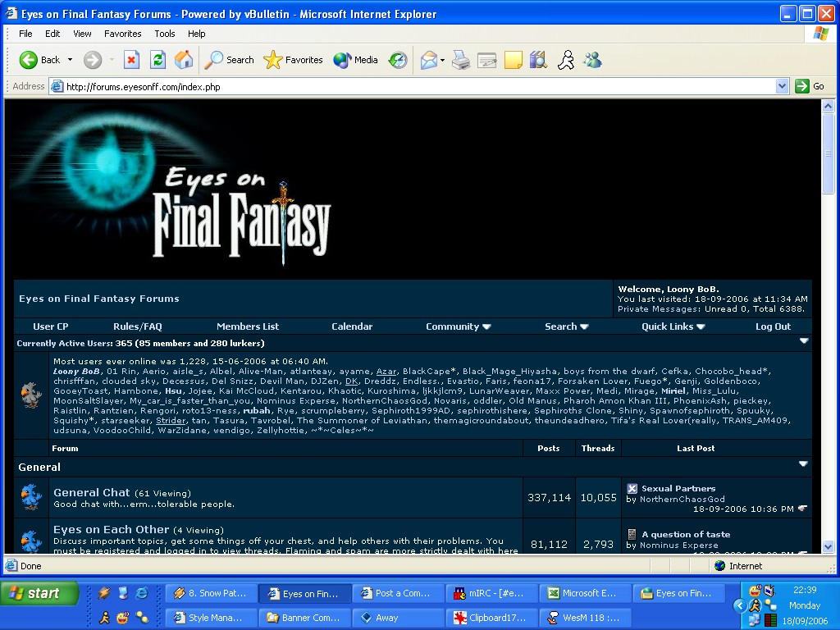Click the grey chocobo icon beside active users

click(31, 395)
